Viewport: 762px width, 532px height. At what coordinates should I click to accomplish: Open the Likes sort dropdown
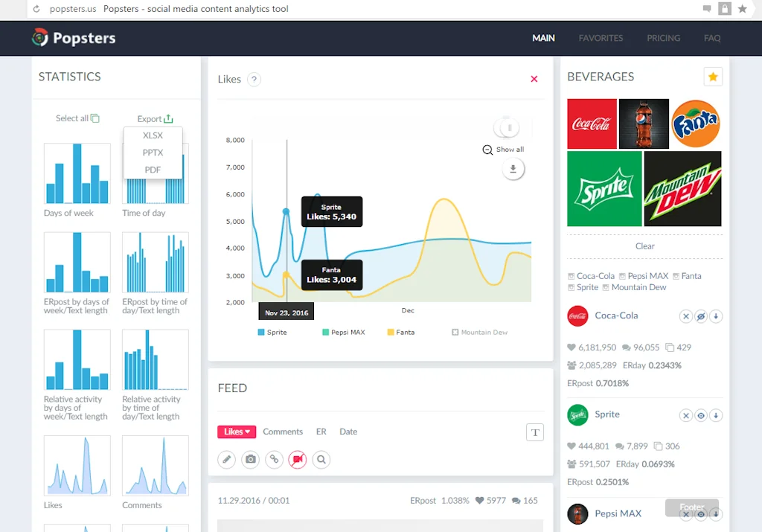[x=237, y=432]
